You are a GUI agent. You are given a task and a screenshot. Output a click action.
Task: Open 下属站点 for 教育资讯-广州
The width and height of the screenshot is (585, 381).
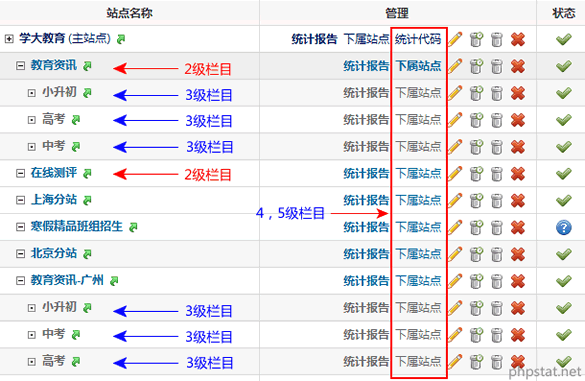point(418,281)
